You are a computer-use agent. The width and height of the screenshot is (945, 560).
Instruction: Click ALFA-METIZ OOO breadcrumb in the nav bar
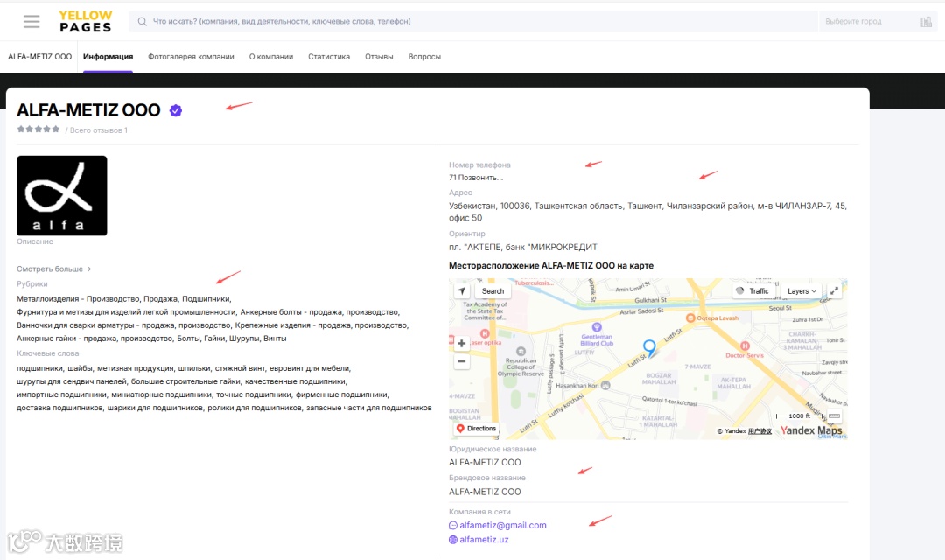(39, 57)
